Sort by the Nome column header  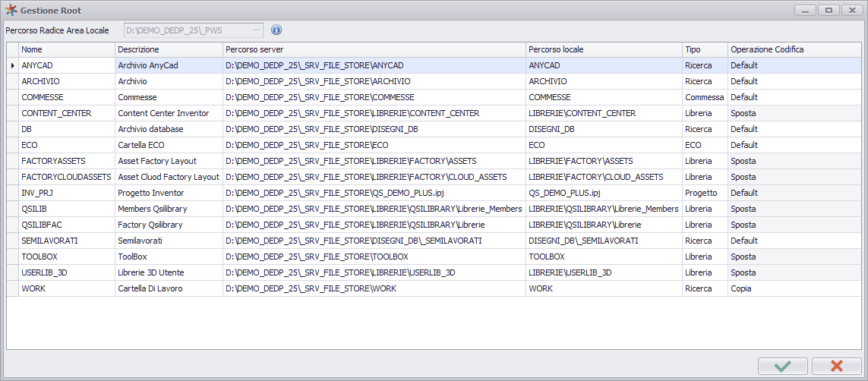click(x=67, y=49)
